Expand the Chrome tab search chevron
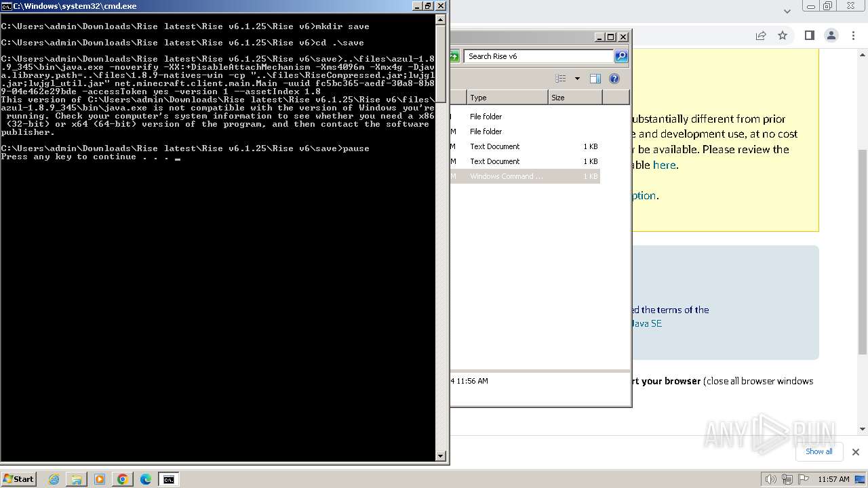868x488 pixels. tap(787, 11)
